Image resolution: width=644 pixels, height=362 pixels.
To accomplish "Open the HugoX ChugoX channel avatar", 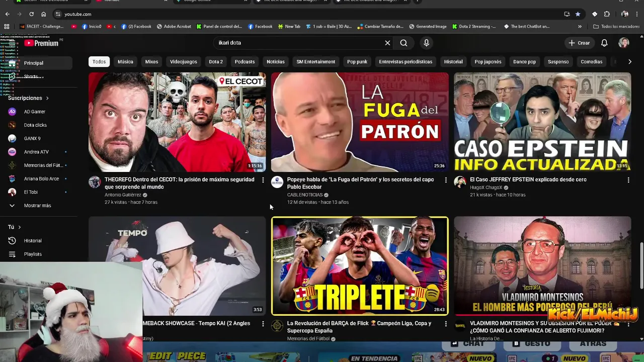I will [460, 182].
